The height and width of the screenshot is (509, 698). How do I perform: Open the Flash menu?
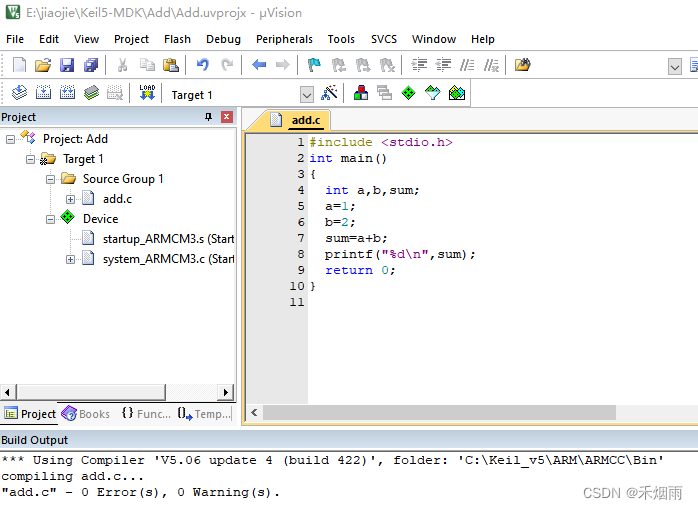[177, 39]
